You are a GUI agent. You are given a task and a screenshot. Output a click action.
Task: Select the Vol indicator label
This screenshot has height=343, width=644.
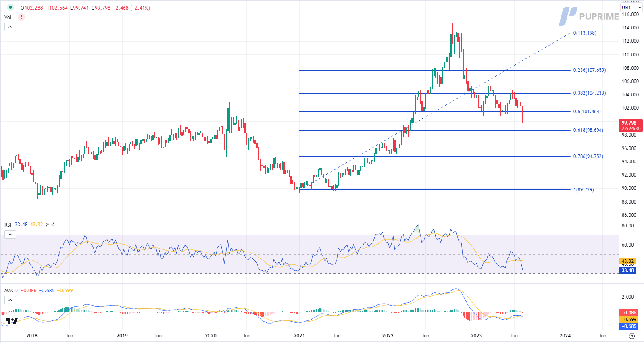(x=8, y=17)
